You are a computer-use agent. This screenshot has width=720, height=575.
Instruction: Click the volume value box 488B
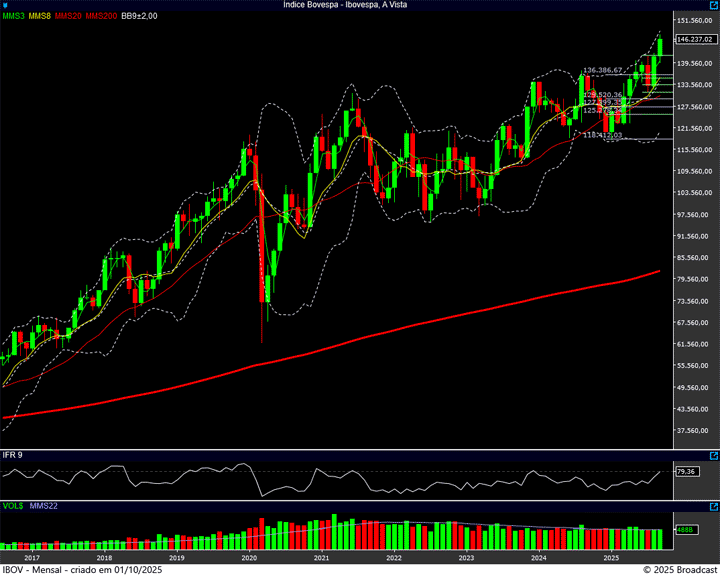(x=684, y=530)
